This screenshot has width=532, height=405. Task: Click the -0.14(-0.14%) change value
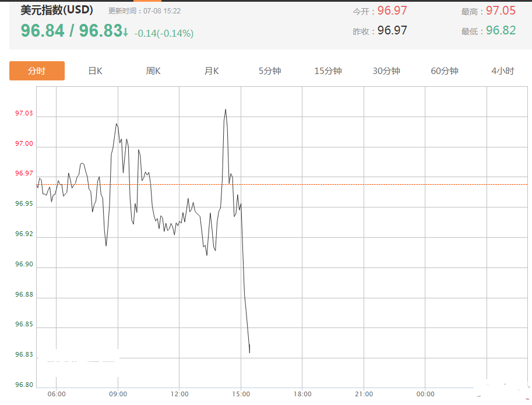(x=164, y=34)
